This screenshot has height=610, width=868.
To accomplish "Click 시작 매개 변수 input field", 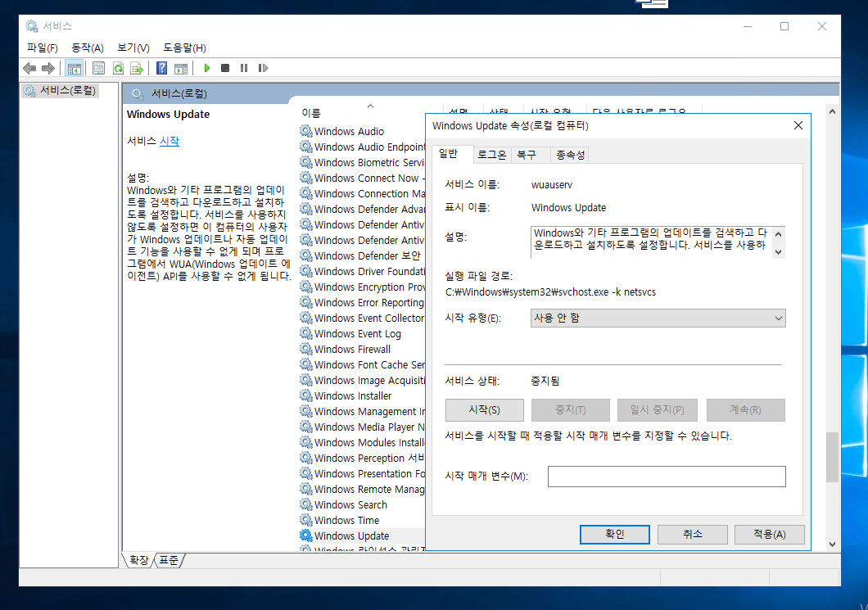I will click(667, 477).
